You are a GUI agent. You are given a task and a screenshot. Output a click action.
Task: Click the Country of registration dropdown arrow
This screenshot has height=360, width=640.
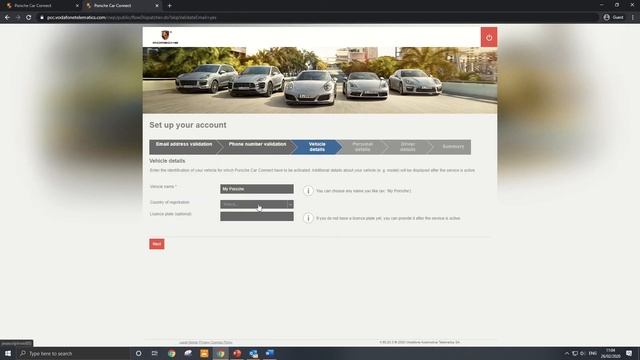290,204
